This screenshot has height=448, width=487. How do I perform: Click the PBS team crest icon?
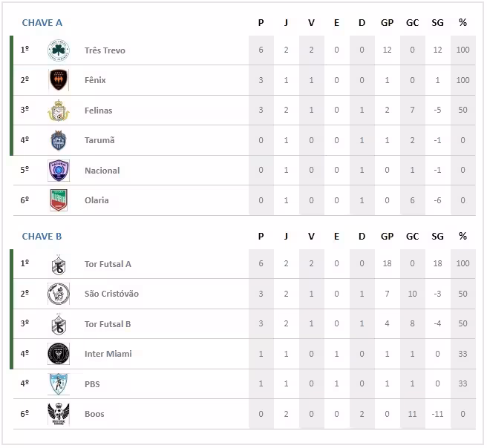(x=59, y=384)
